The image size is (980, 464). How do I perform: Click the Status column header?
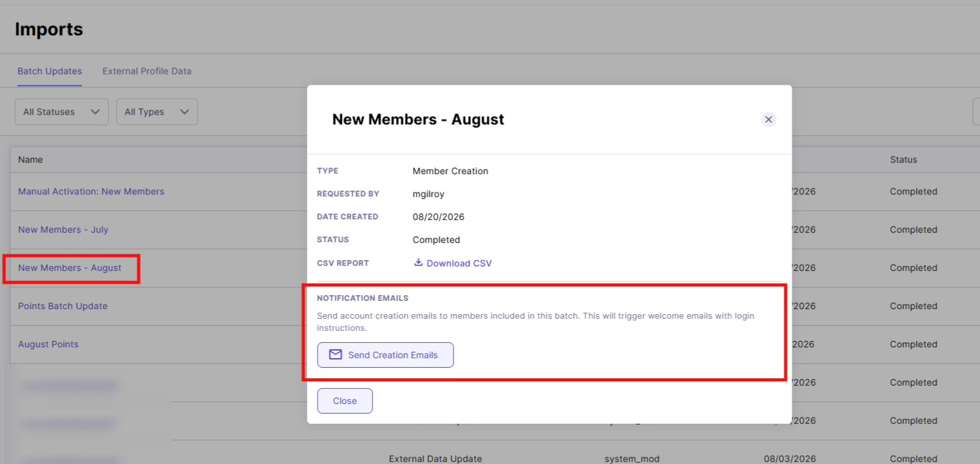tap(903, 159)
